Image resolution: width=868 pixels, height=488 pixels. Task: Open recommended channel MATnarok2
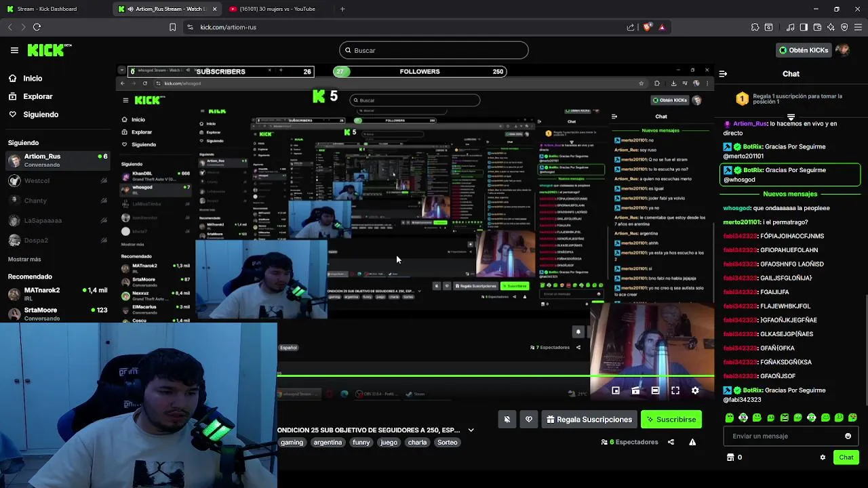(x=58, y=293)
